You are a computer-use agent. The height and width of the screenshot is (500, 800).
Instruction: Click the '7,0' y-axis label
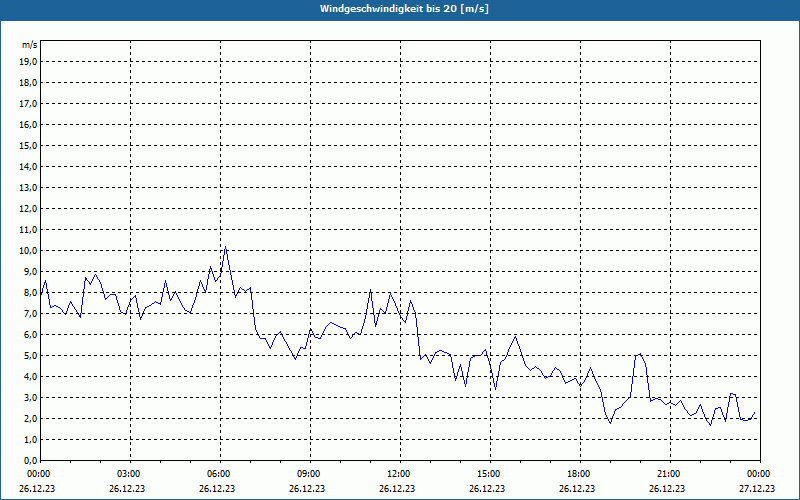click(x=31, y=313)
